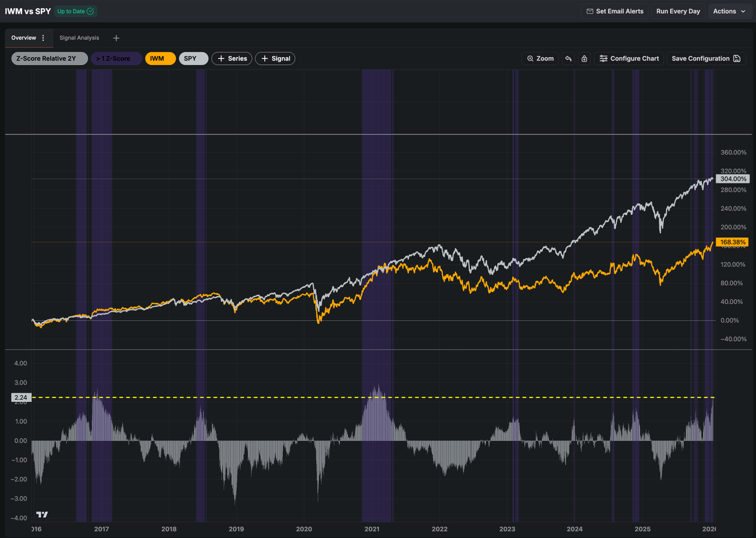Screen dimensions: 756x538
Task: Switch to the Signal Analysis tab
Action: click(79, 38)
